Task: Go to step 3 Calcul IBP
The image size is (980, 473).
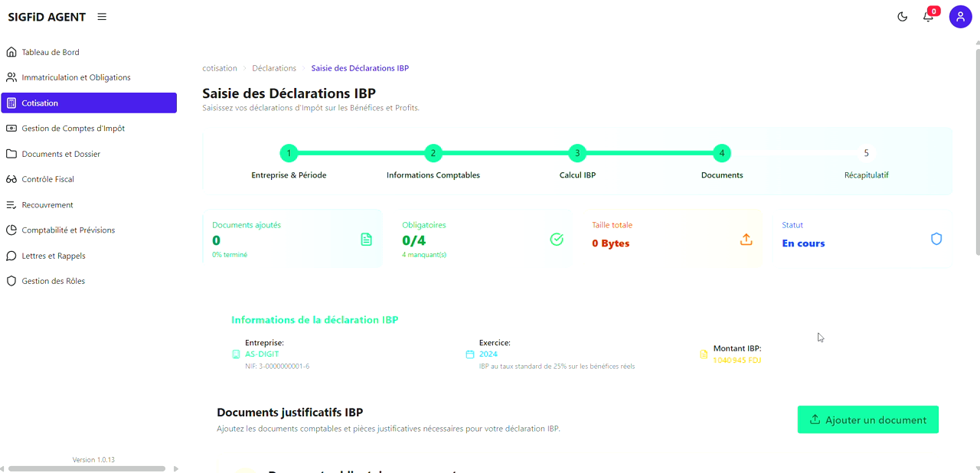Action: [x=577, y=153]
